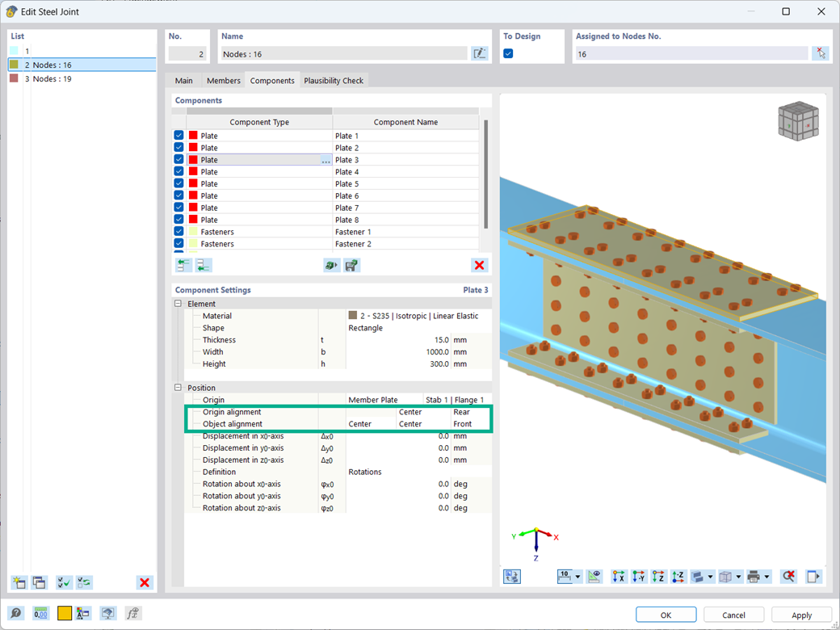The width and height of the screenshot is (840, 630).
Task: Click the Cancel button
Action: tap(733, 615)
